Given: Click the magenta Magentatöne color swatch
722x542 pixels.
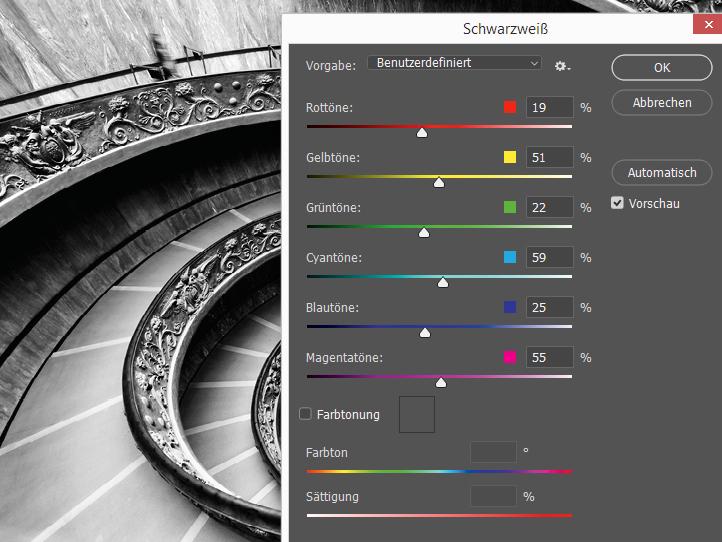Looking at the screenshot, I should coord(510,357).
